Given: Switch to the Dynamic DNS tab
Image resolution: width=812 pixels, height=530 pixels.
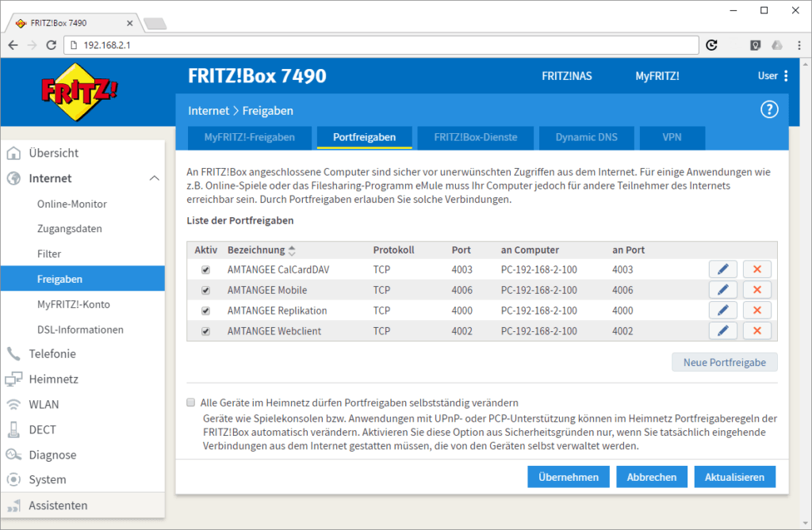Looking at the screenshot, I should tap(586, 137).
